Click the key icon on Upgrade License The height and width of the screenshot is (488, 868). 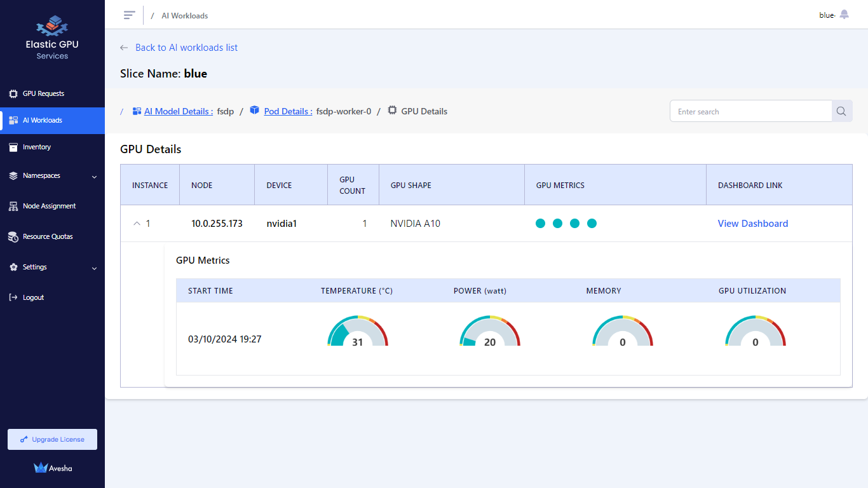click(24, 439)
